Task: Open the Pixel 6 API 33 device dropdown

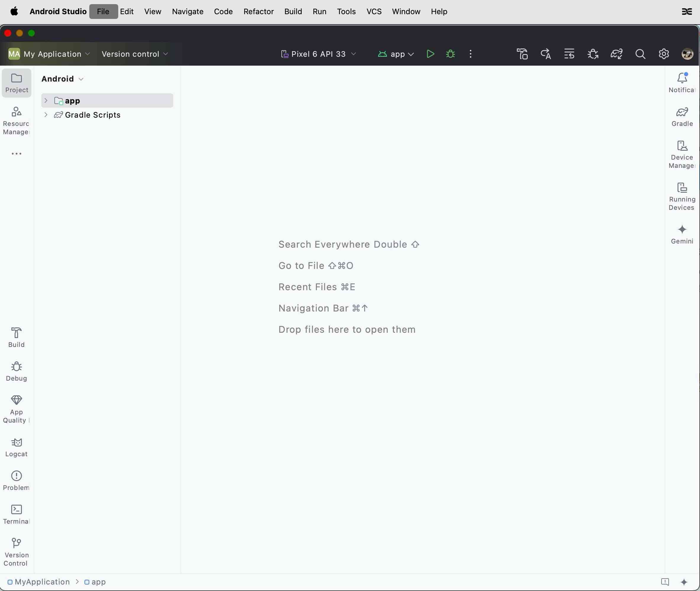Action: (318, 54)
